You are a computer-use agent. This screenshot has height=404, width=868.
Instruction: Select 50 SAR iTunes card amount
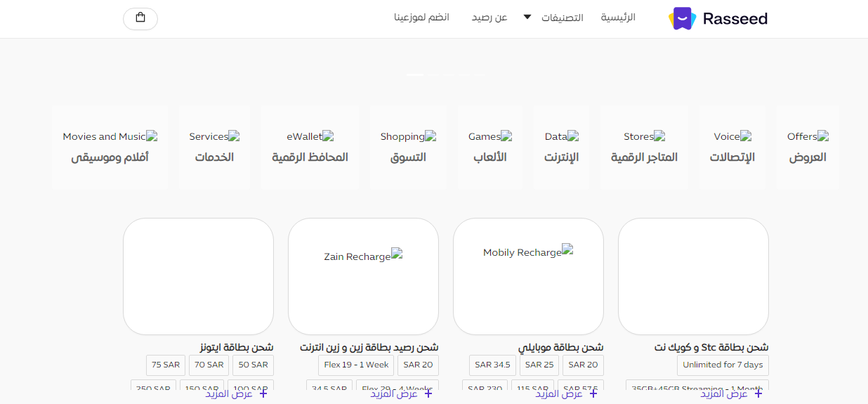point(254,365)
